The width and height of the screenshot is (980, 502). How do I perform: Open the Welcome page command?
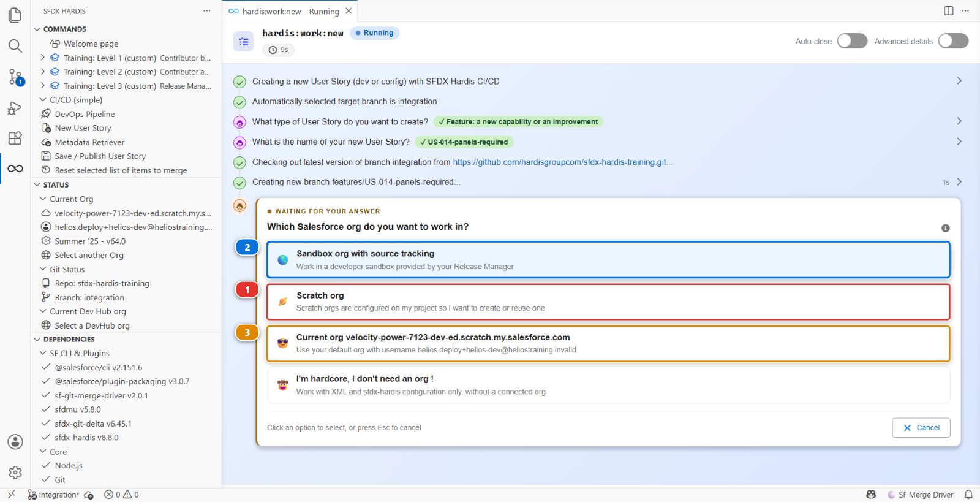pos(91,44)
